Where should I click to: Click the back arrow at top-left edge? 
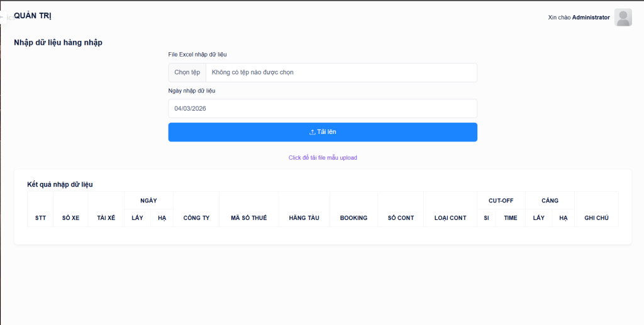point(3,17)
